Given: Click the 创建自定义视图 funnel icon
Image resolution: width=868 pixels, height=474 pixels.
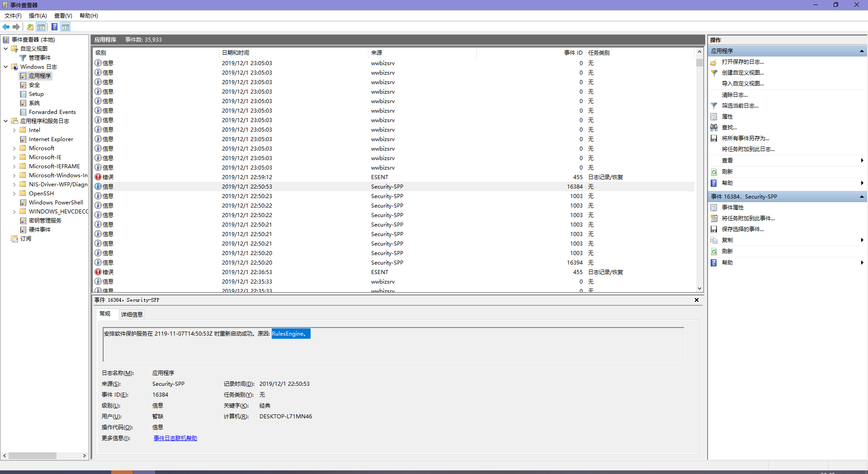Looking at the screenshot, I should (714, 73).
